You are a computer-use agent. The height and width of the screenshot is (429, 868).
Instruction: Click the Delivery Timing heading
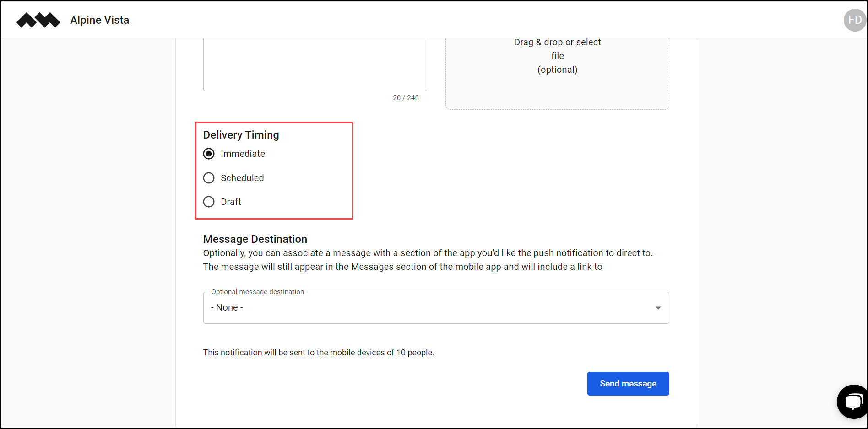[241, 134]
